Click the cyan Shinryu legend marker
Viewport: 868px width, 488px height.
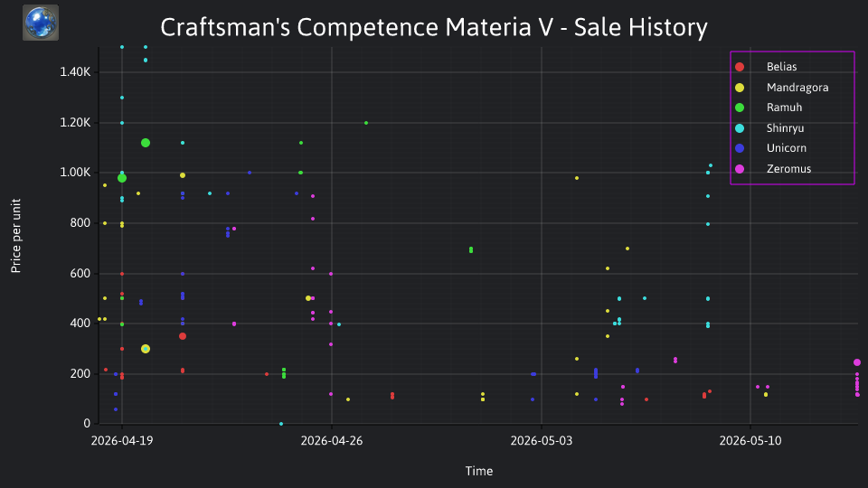tap(740, 128)
